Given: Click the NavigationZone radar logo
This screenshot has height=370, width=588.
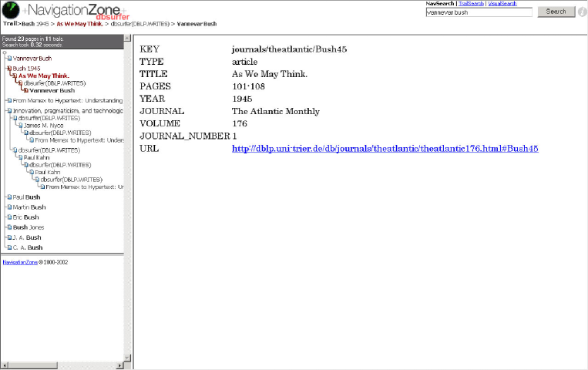Looking at the screenshot, I should [x=11, y=10].
